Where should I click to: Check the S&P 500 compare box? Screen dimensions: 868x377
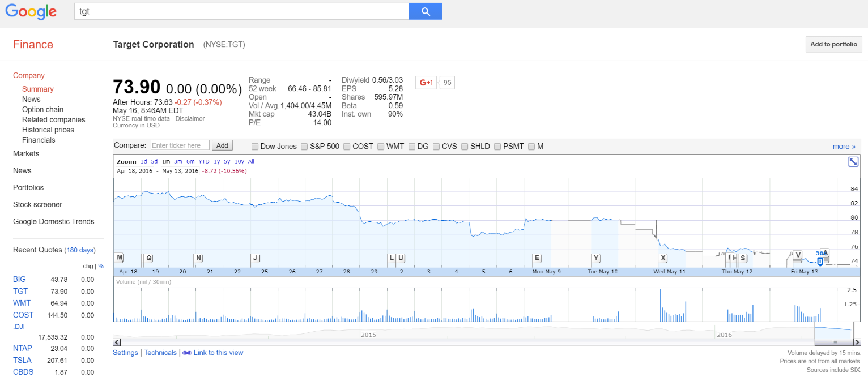[304, 147]
